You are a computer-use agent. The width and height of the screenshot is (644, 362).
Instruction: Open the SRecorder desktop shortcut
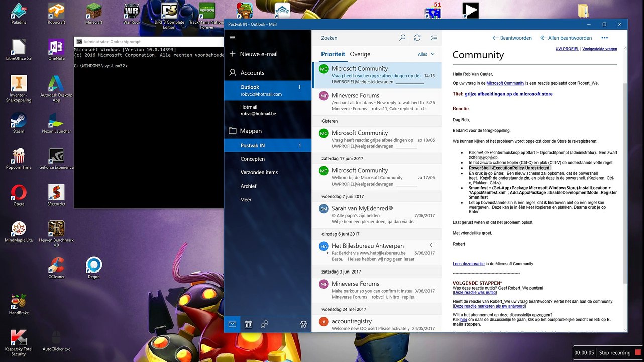56,196
